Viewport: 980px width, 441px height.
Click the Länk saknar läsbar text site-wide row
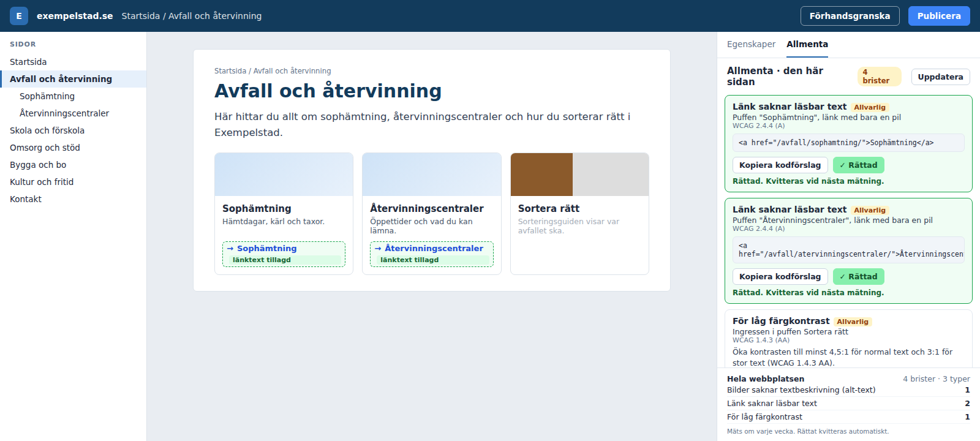[x=848, y=404]
